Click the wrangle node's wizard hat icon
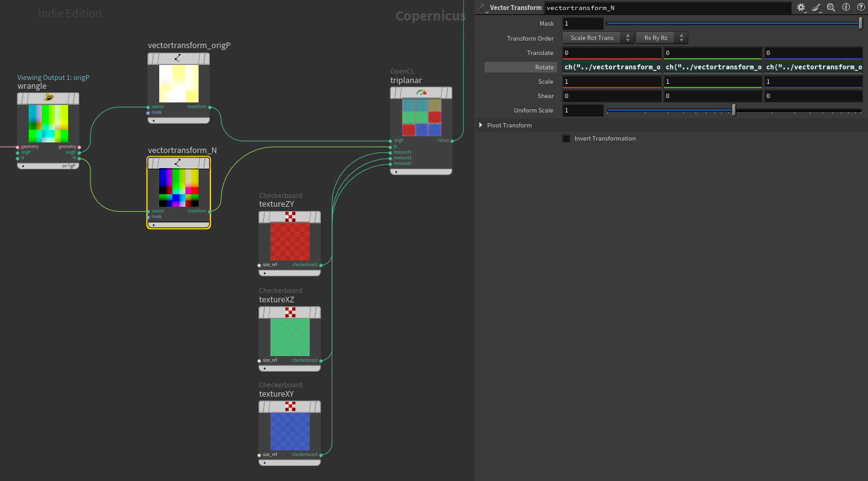This screenshot has height=481, width=868. pos(48,98)
